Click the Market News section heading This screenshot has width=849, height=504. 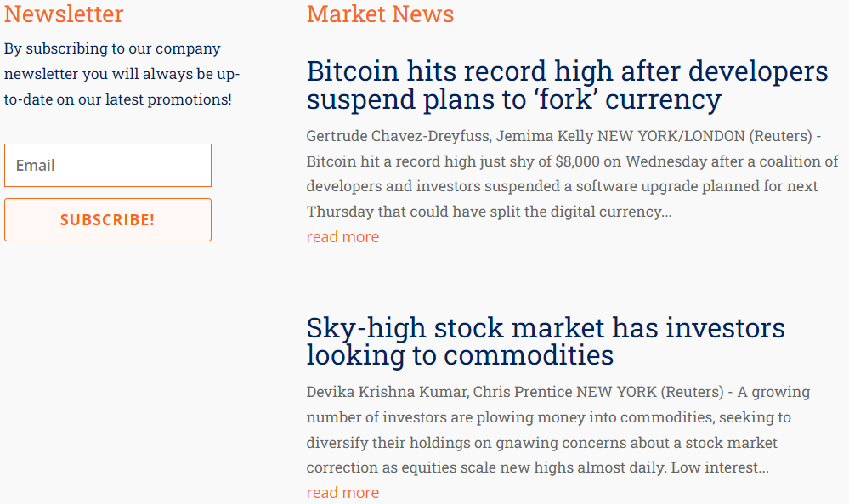(x=380, y=14)
